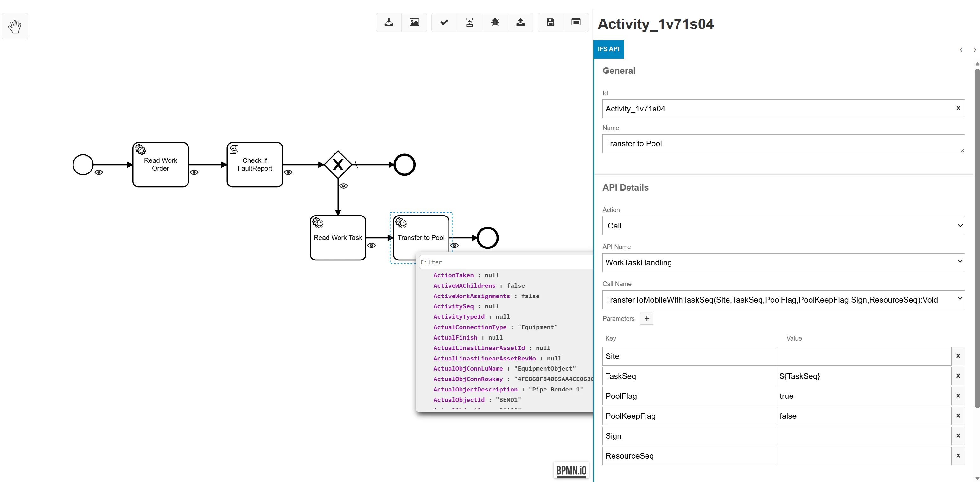Select the hand pan tool
This screenshot has height=482, width=980.
point(15,26)
